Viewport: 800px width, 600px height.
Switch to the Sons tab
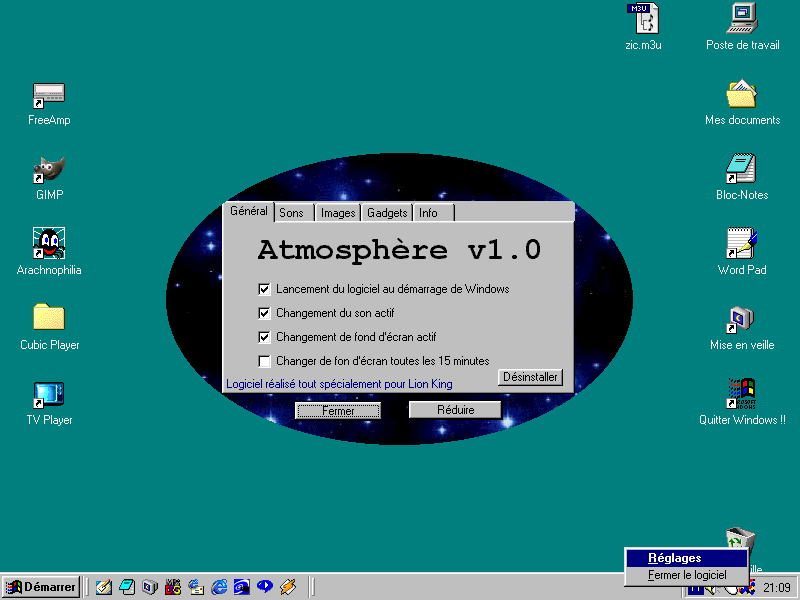294,213
